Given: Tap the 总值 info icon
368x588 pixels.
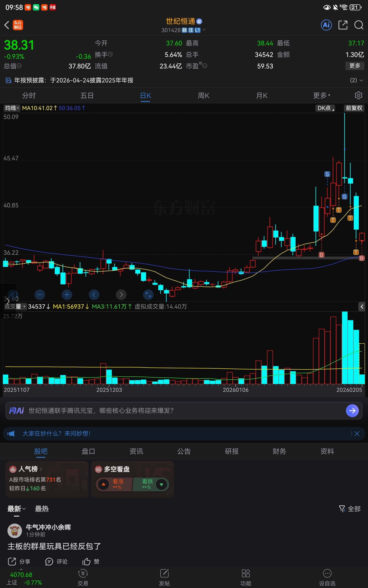Looking at the screenshot, I should click(x=19, y=66).
